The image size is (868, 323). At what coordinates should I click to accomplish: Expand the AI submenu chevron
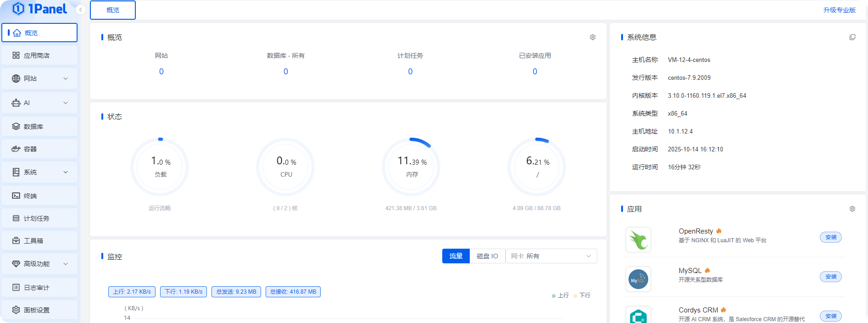point(66,103)
